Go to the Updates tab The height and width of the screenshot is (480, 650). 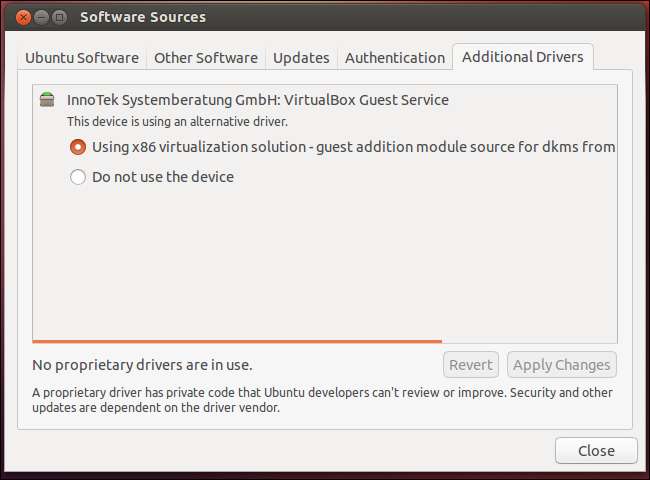point(301,58)
